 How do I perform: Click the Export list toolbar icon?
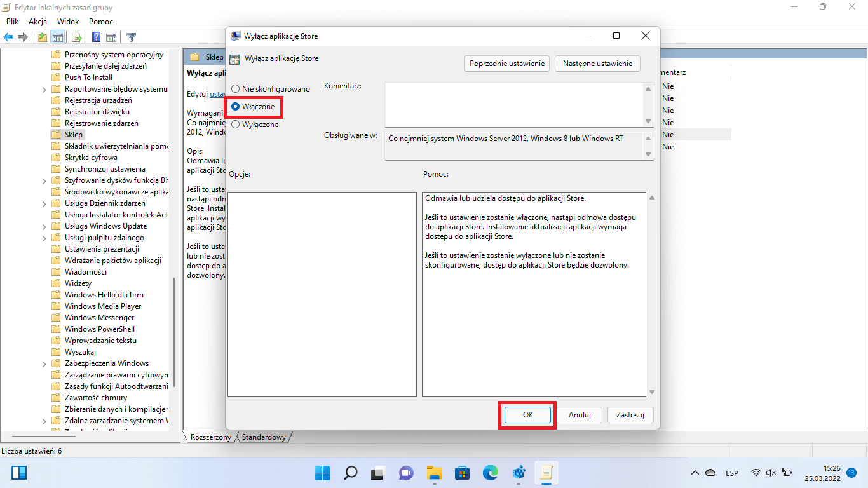77,37
